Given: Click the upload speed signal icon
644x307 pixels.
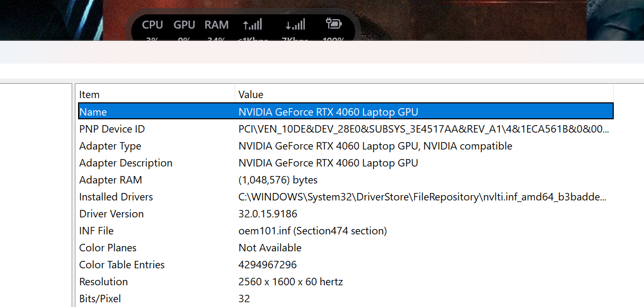Looking at the screenshot, I should (253, 24).
